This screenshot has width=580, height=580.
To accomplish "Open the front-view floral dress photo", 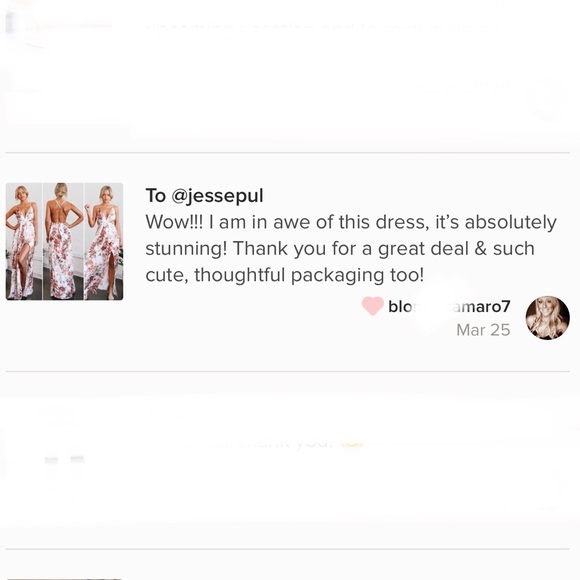I will pos(24,241).
